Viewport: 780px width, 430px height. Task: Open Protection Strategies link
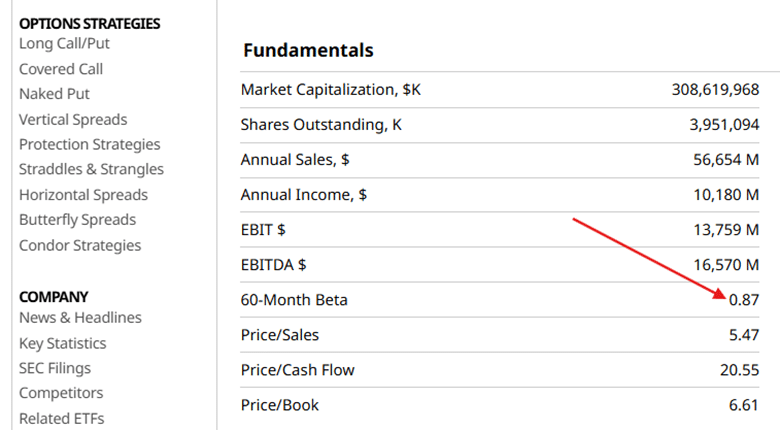(x=89, y=144)
